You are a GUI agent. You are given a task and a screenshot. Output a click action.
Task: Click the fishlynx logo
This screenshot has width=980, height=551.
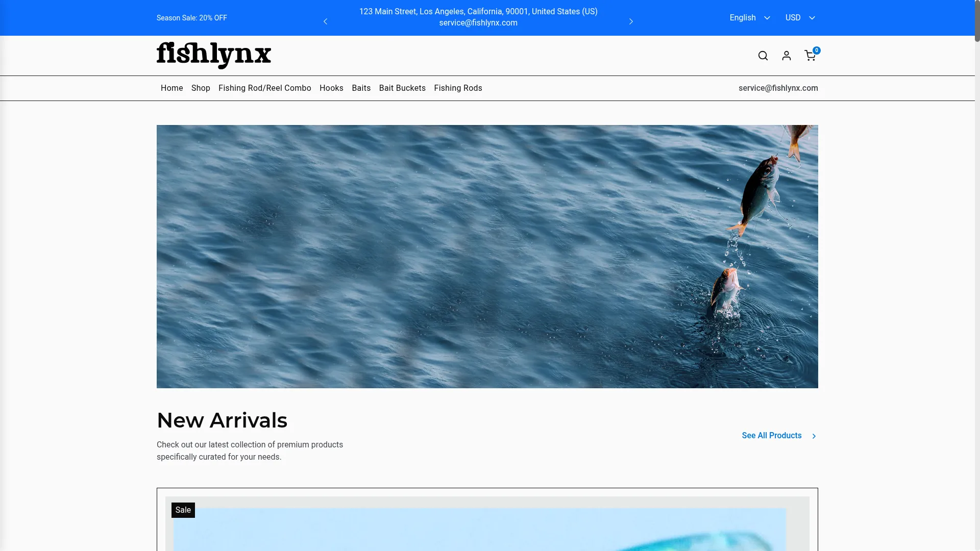coord(213,55)
